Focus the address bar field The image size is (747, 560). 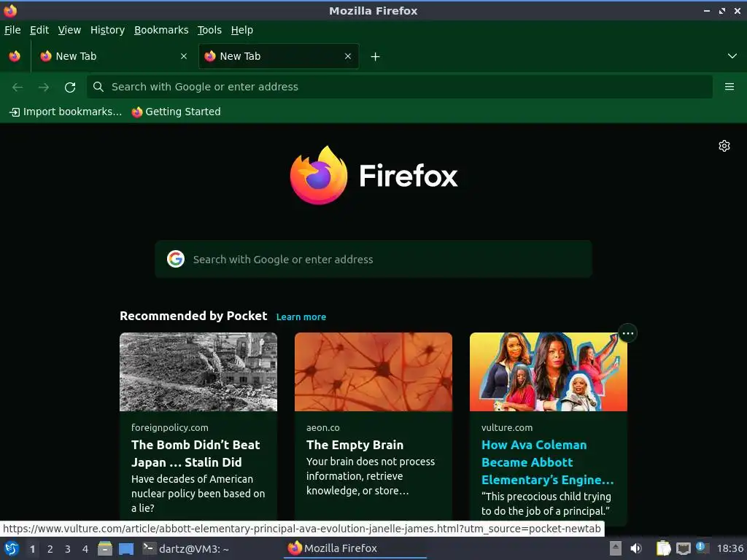coord(399,87)
